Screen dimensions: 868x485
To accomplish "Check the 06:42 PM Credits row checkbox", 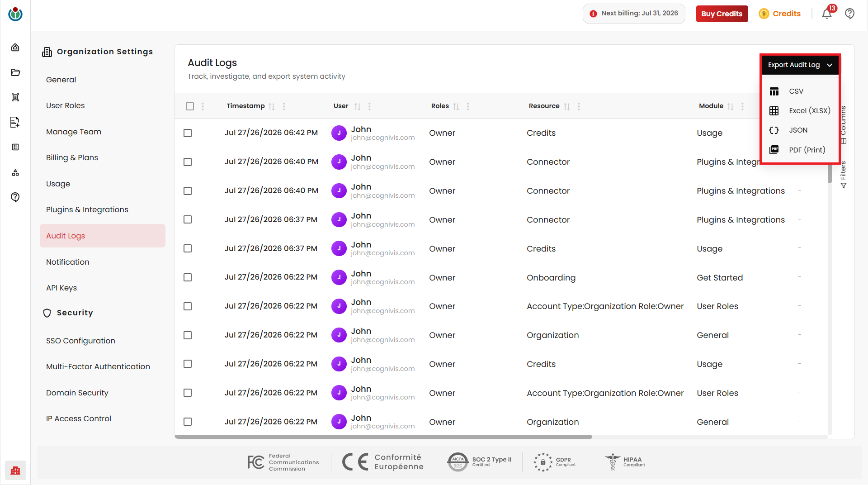I will 188,133.
